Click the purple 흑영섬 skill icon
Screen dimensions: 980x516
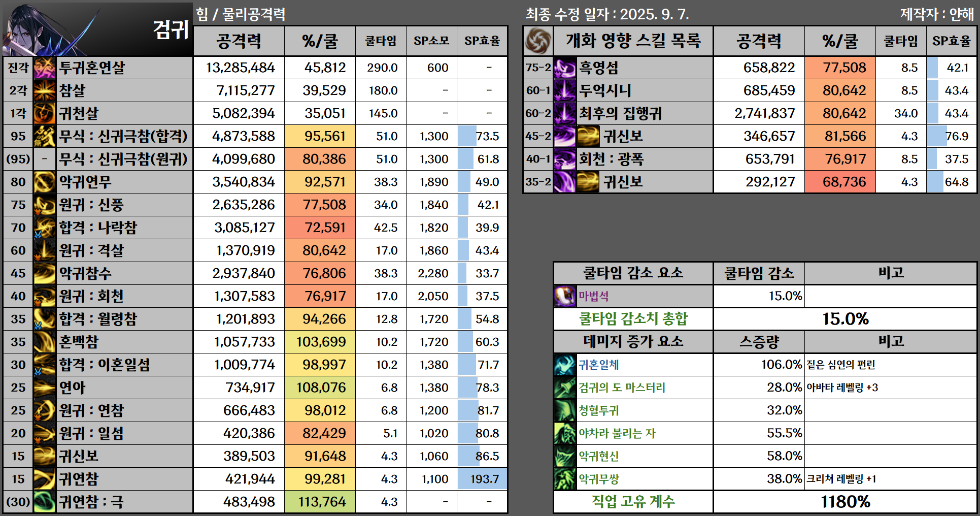pos(564,68)
